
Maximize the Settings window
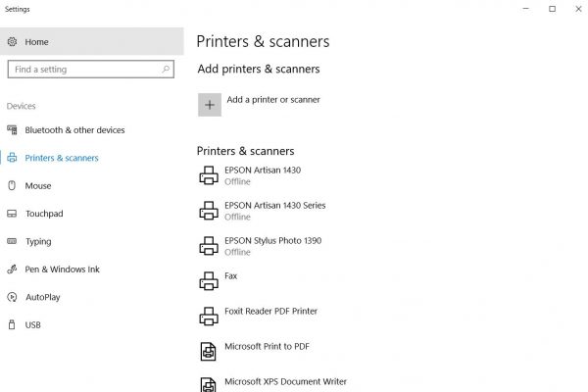552,9
